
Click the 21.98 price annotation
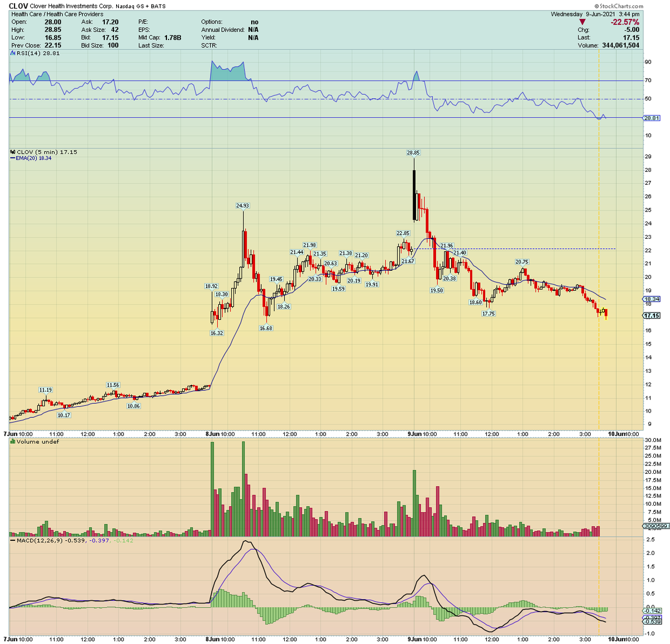309,245
